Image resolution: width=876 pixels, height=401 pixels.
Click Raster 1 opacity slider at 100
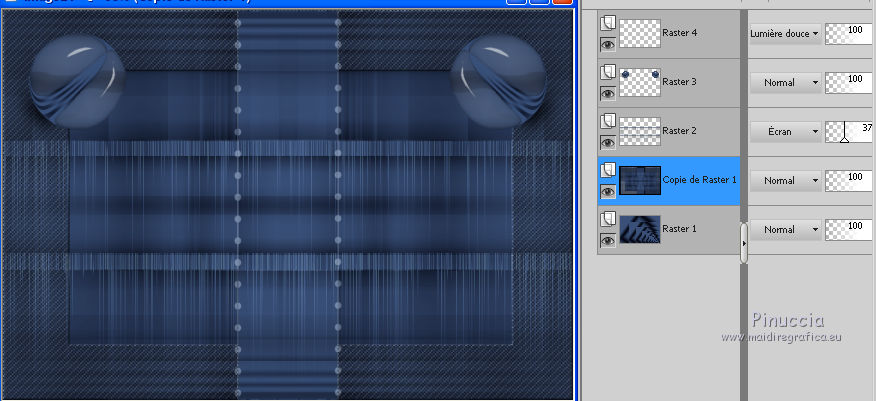point(850,230)
